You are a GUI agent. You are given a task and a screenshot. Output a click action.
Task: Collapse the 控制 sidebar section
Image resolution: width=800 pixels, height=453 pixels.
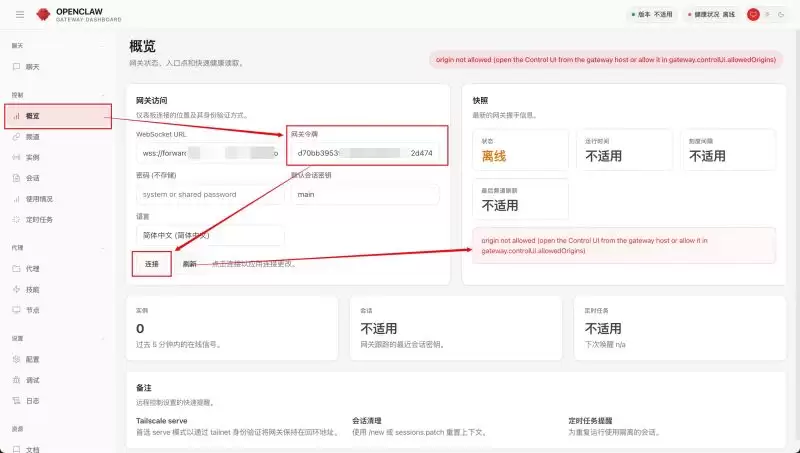pyautogui.click(x=58, y=95)
